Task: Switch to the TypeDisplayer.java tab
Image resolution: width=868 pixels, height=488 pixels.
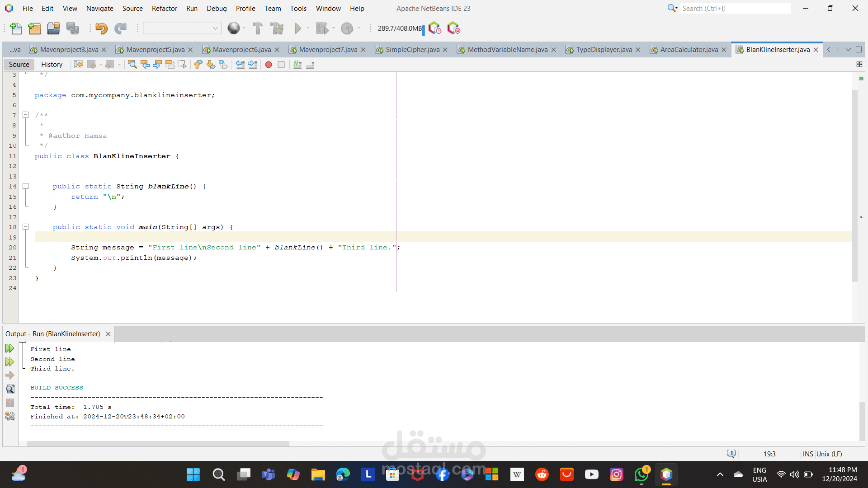Action: coord(604,50)
